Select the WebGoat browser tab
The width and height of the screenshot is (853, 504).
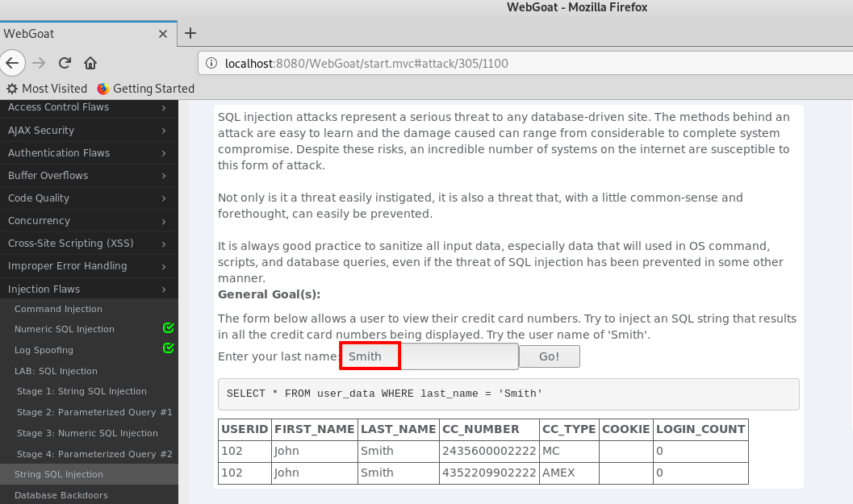pos(89,34)
